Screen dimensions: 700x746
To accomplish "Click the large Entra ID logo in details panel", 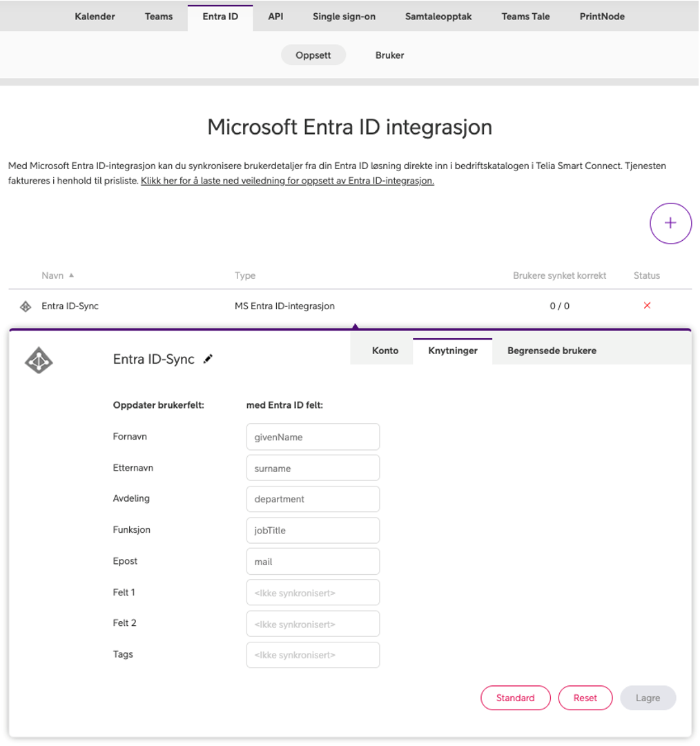I will coord(39,360).
